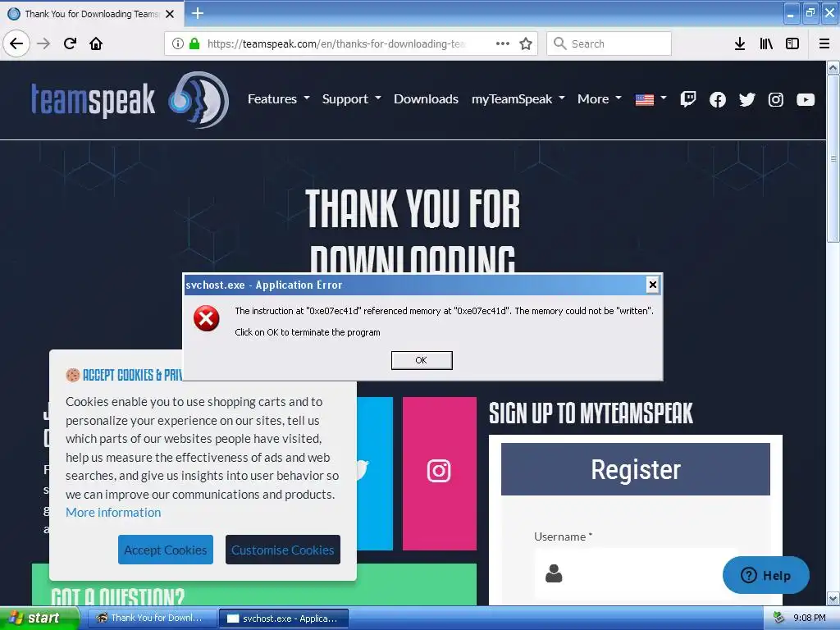This screenshot has height=630, width=840.
Task: Click the browser forward arrow
Action: pyautogui.click(x=43, y=43)
